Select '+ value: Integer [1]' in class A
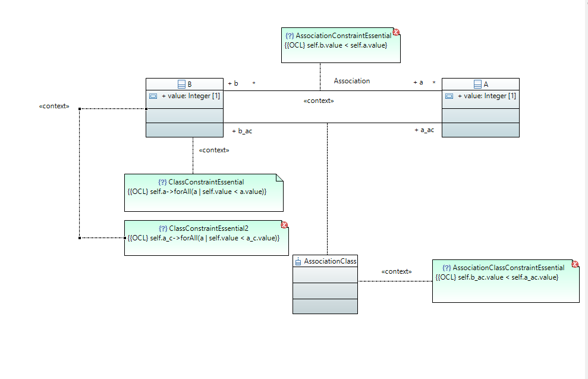 487,96
